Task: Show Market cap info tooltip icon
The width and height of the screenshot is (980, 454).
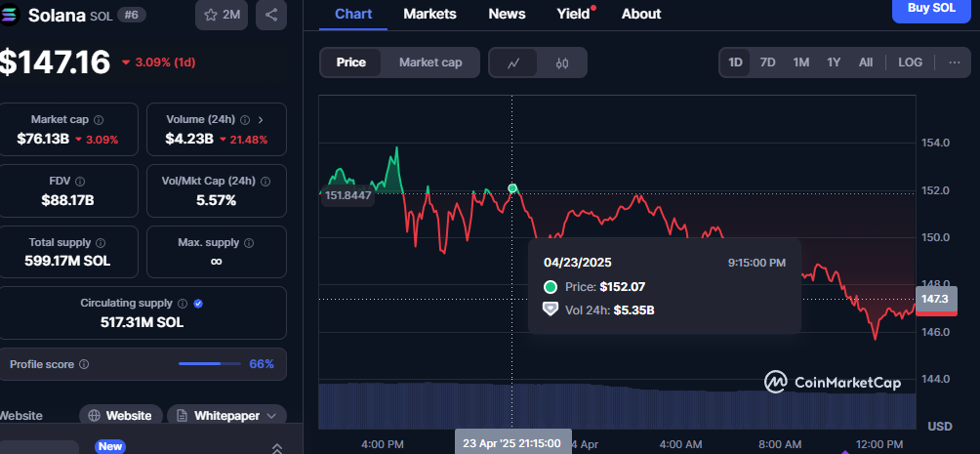Action: pos(99,119)
